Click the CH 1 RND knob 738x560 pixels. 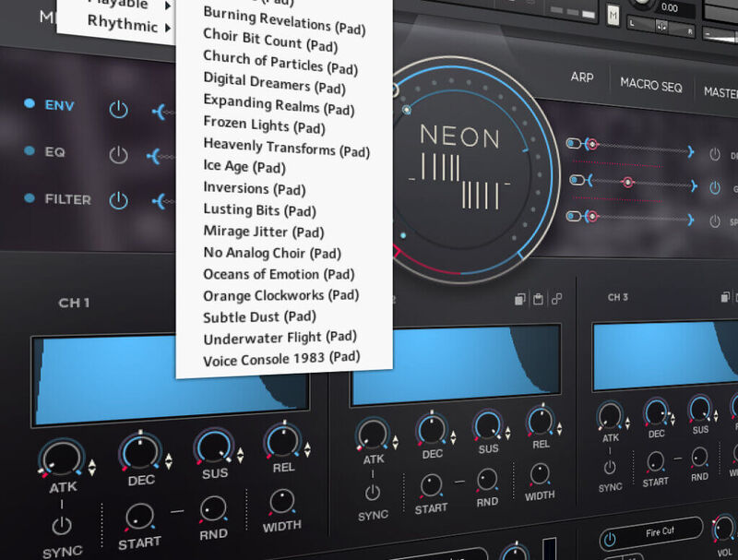(x=213, y=509)
